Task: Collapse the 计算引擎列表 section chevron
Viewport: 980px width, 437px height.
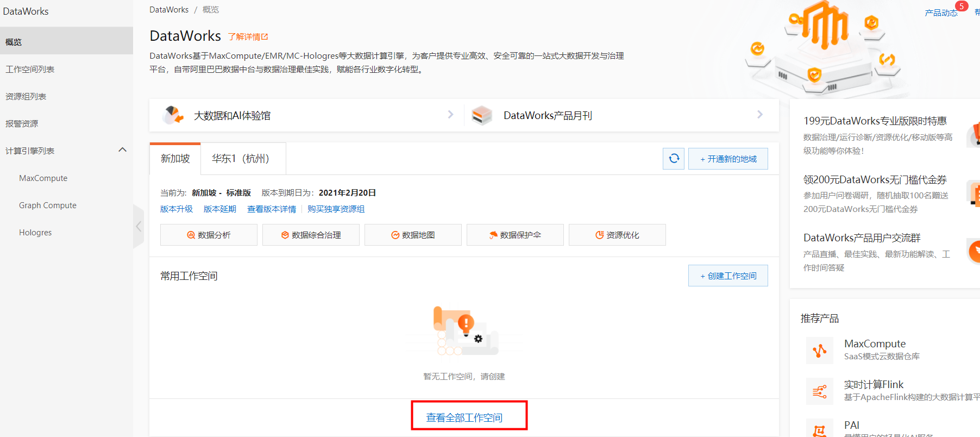Action: [123, 150]
